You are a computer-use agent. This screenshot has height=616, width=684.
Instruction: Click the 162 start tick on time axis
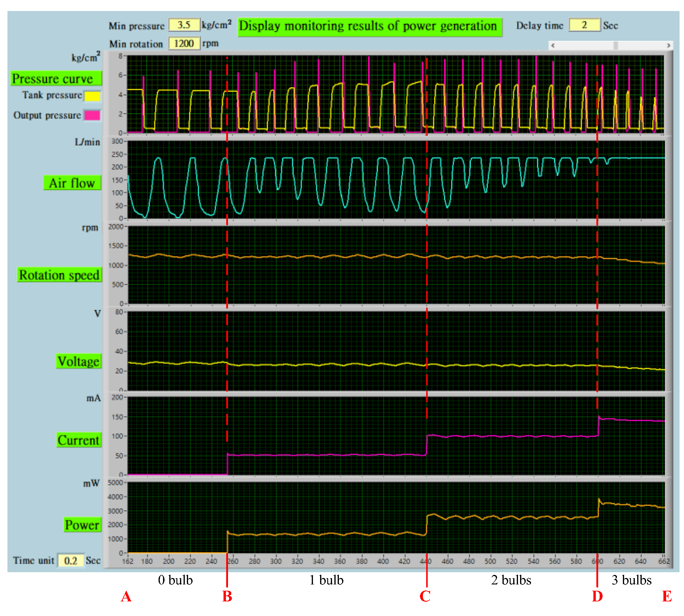(x=128, y=561)
